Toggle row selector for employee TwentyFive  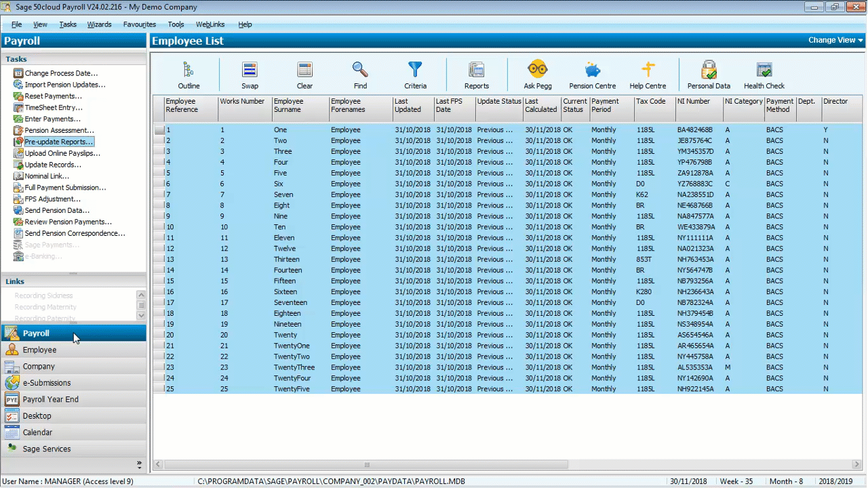[x=159, y=389]
